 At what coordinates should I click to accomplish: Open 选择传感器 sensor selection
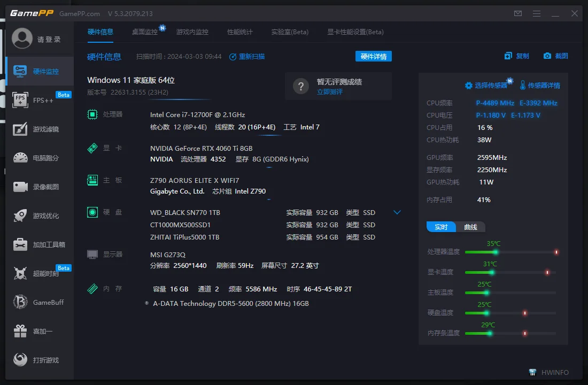click(486, 86)
